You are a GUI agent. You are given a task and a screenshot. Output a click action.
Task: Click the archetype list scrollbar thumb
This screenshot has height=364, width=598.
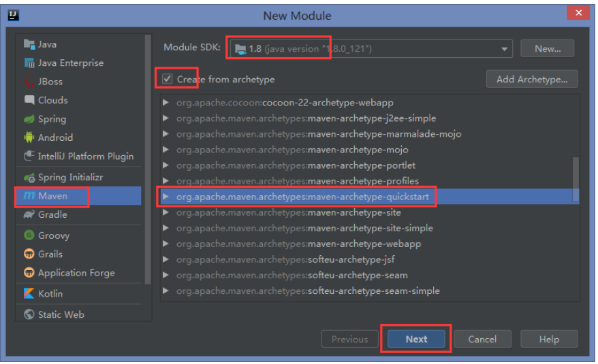[x=576, y=179]
